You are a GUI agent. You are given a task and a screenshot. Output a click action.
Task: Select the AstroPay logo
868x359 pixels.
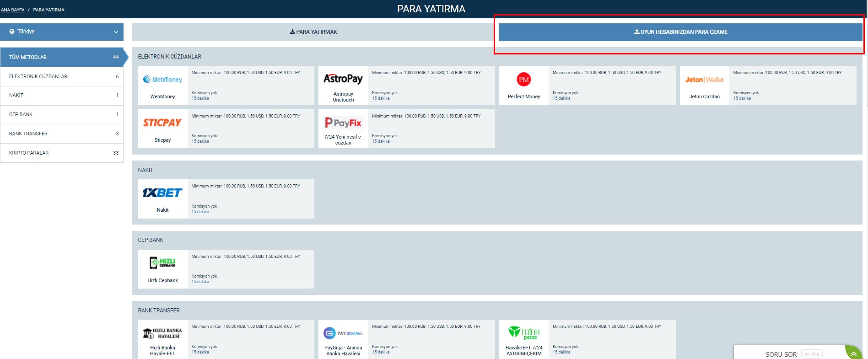point(343,79)
